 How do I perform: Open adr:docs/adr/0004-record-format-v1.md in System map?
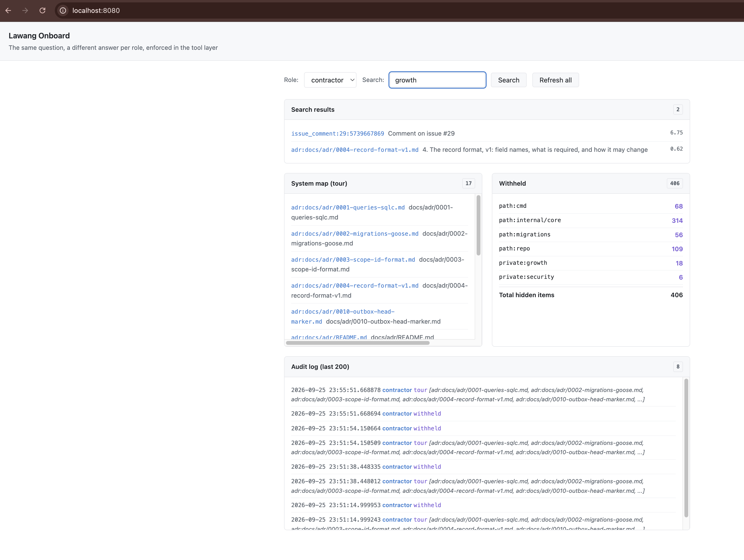pos(355,285)
